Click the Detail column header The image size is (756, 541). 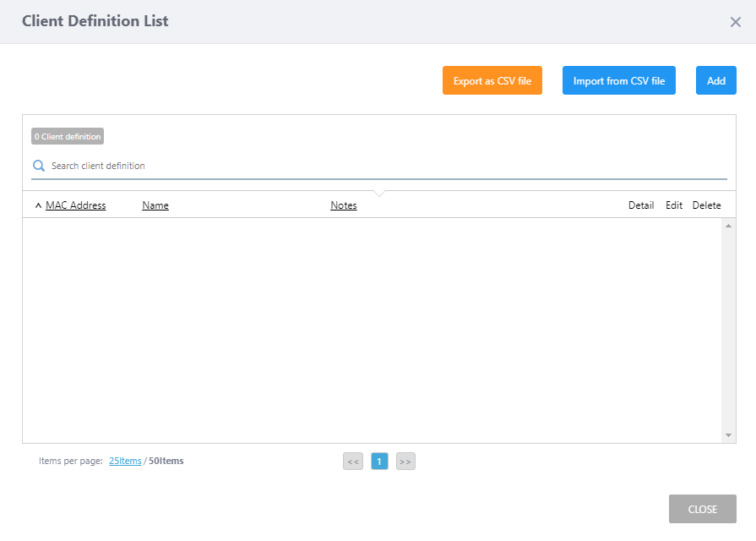tap(640, 205)
